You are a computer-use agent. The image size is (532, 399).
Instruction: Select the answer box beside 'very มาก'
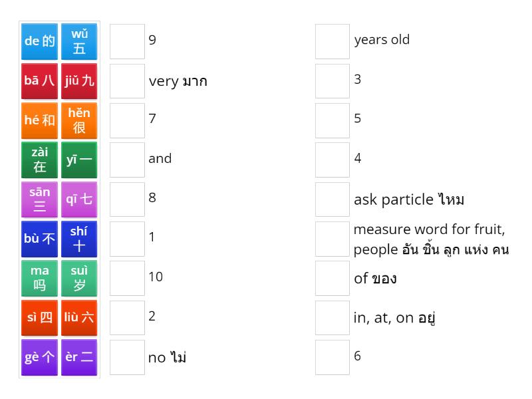click(127, 81)
